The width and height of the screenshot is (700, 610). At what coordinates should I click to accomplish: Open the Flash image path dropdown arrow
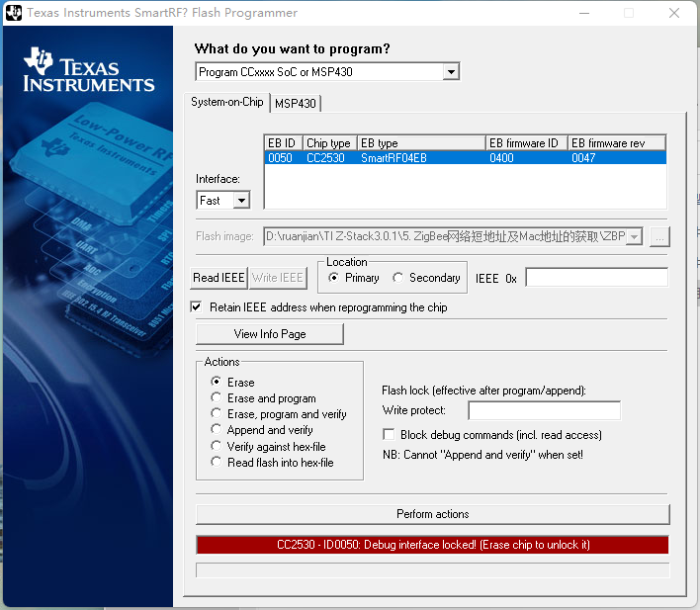click(x=635, y=236)
